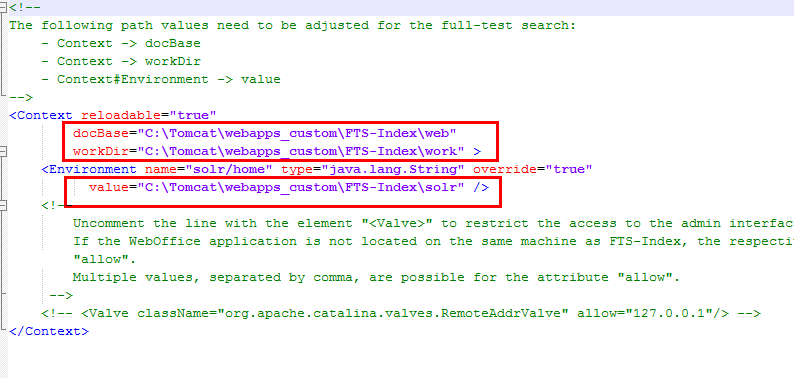Click the "<Environment" tag name
Screen dimensions: 794x378
point(89,169)
